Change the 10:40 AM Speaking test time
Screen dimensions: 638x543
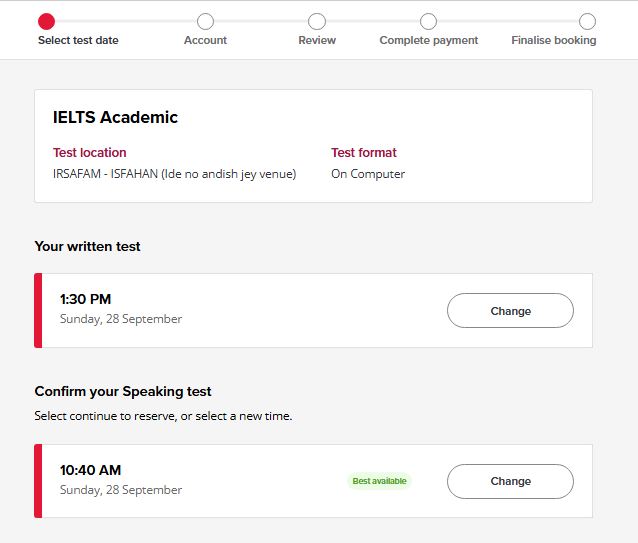click(x=510, y=481)
